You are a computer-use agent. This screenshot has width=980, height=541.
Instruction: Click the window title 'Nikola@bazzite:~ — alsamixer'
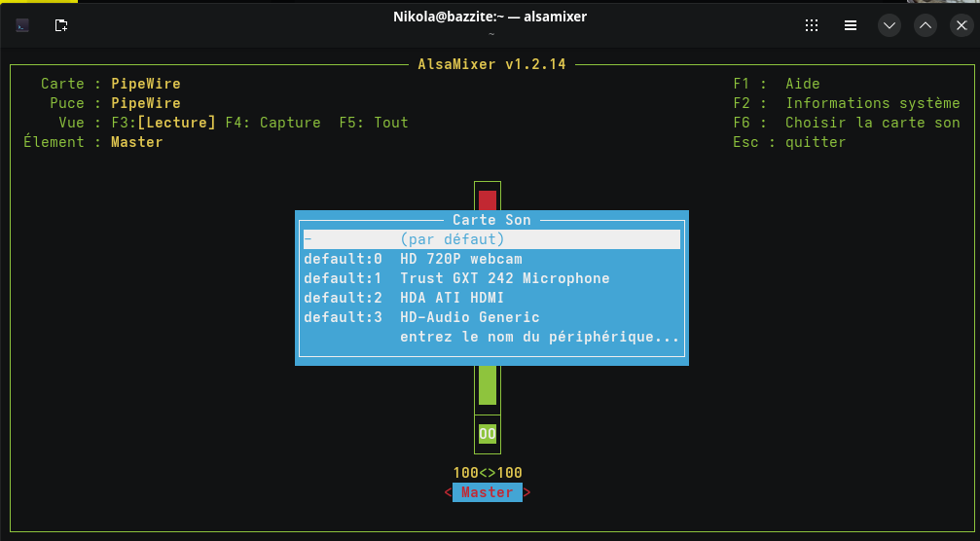click(x=490, y=17)
